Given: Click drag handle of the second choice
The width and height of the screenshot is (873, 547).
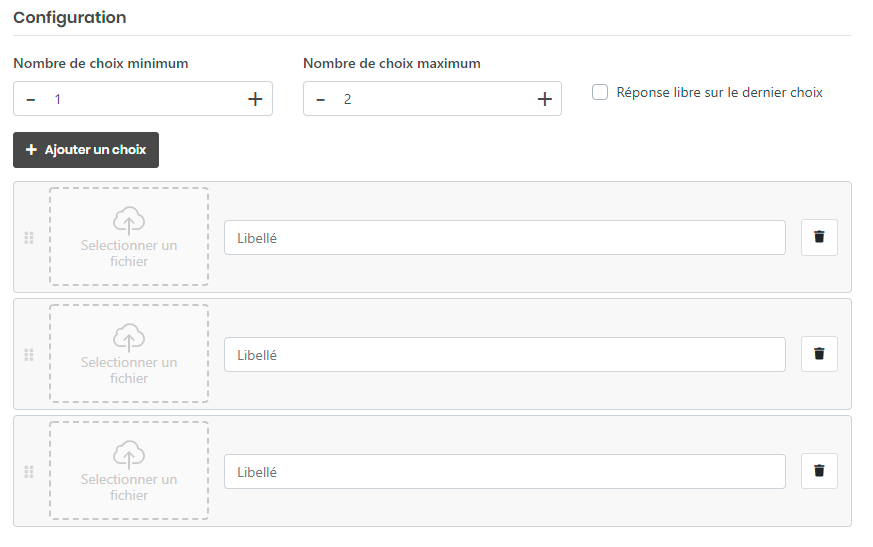Looking at the screenshot, I should tap(29, 355).
